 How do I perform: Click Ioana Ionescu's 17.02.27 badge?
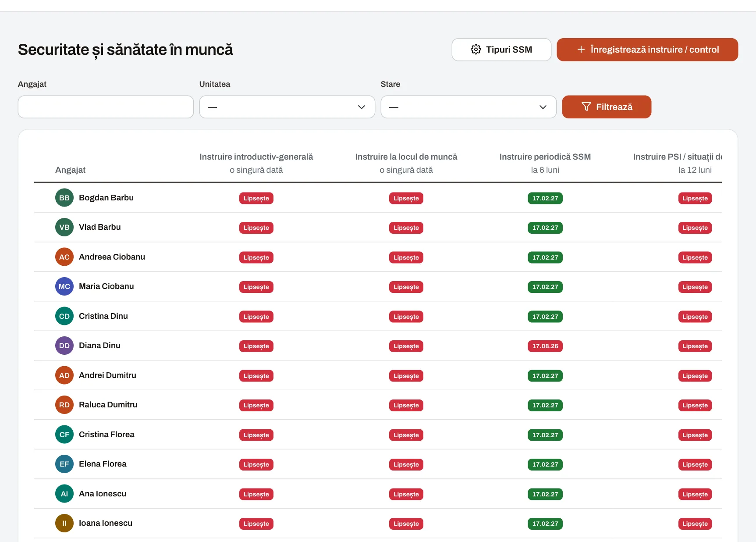545,524
